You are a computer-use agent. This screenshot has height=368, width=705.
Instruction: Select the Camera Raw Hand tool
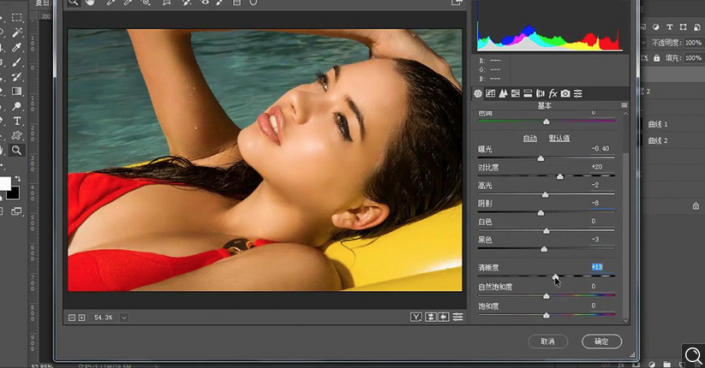(90, 2)
